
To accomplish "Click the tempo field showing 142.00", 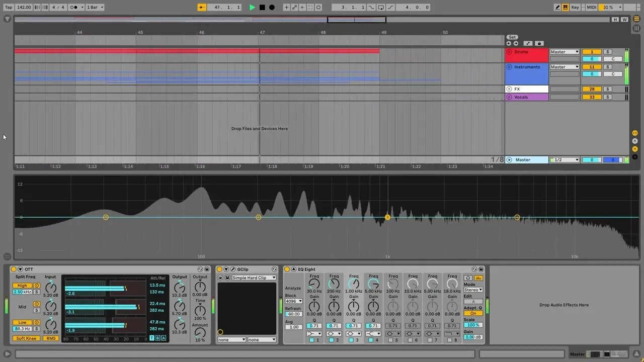I will pyautogui.click(x=24, y=7).
